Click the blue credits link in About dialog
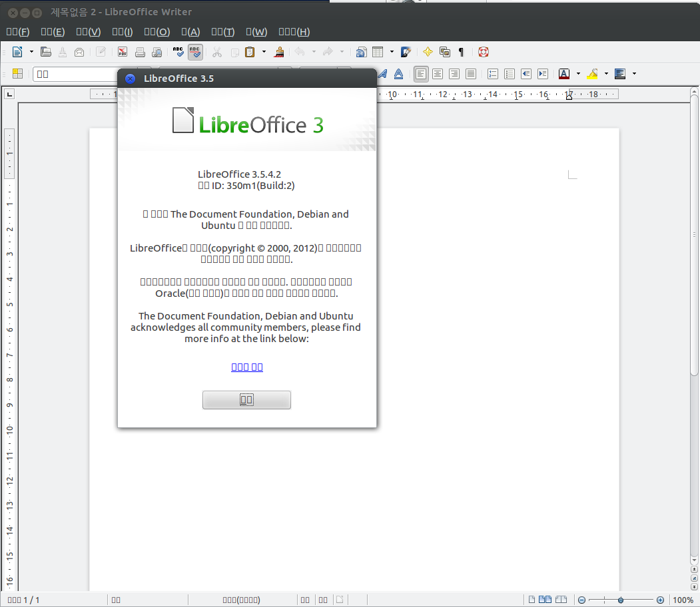The height and width of the screenshot is (607, 700). pyautogui.click(x=247, y=367)
